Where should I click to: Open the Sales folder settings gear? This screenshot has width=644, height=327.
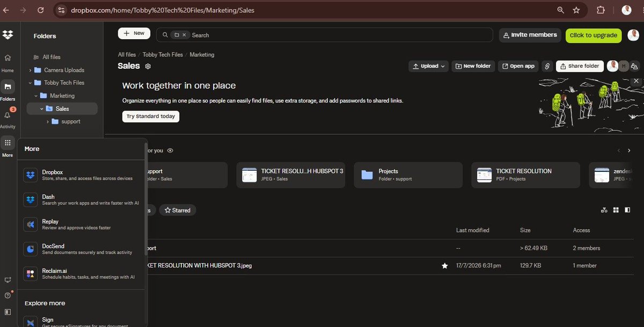[x=148, y=67]
